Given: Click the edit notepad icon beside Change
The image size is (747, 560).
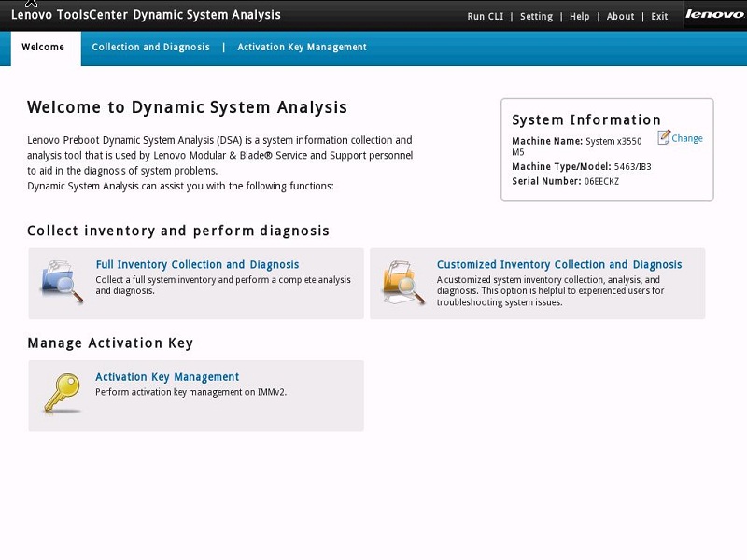Looking at the screenshot, I should (663, 137).
